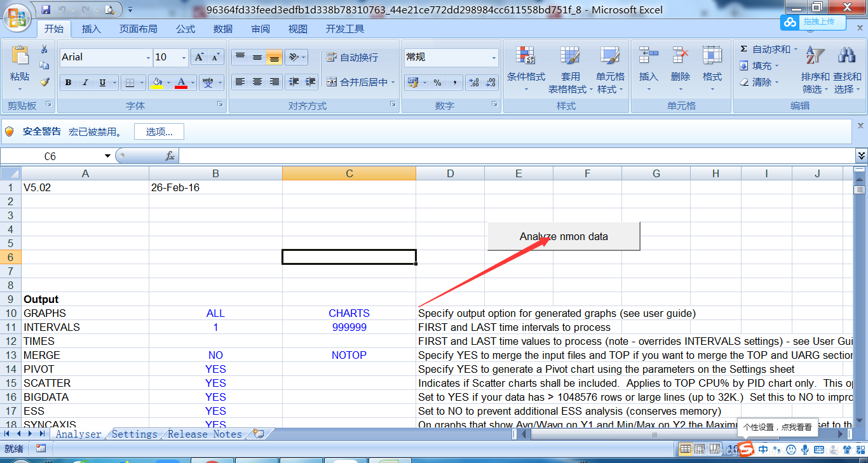This screenshot has width=868, height=463.
Task: Select the Format Painter brush icon
Action: click(44, 82)
